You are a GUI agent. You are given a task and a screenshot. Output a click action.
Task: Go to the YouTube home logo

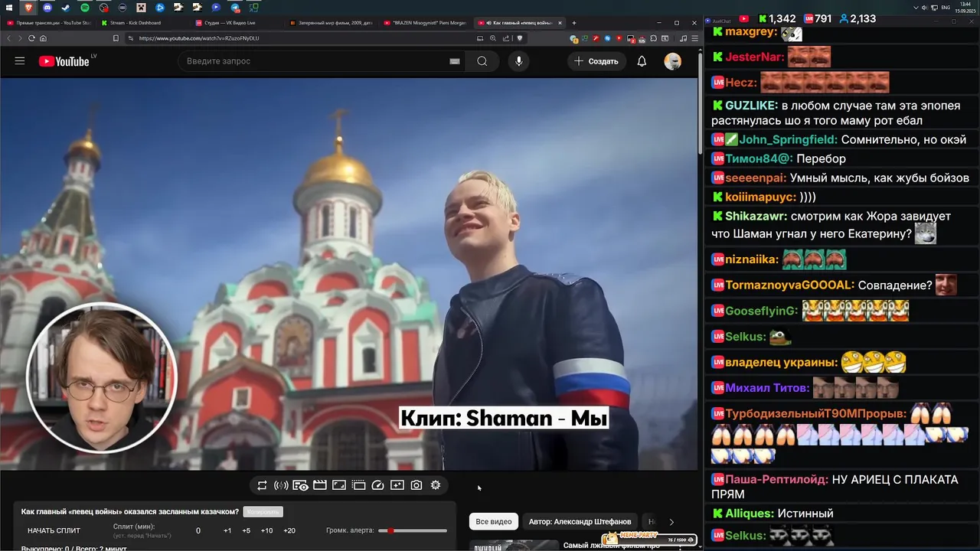coord(64,61)
